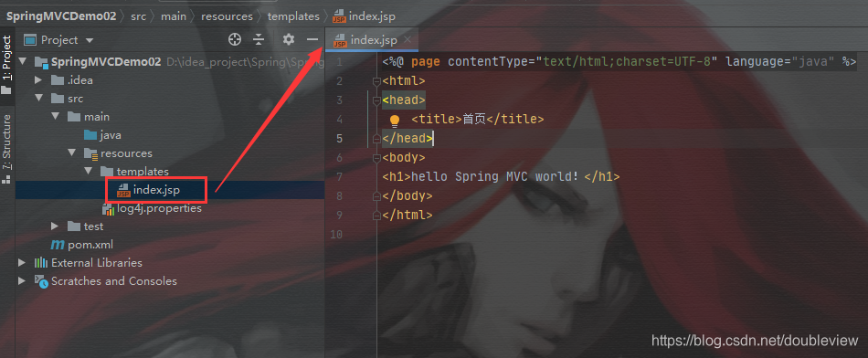Fold the head tag at line 3
Viewport: 868px width, 358px height.
[376, 100]
